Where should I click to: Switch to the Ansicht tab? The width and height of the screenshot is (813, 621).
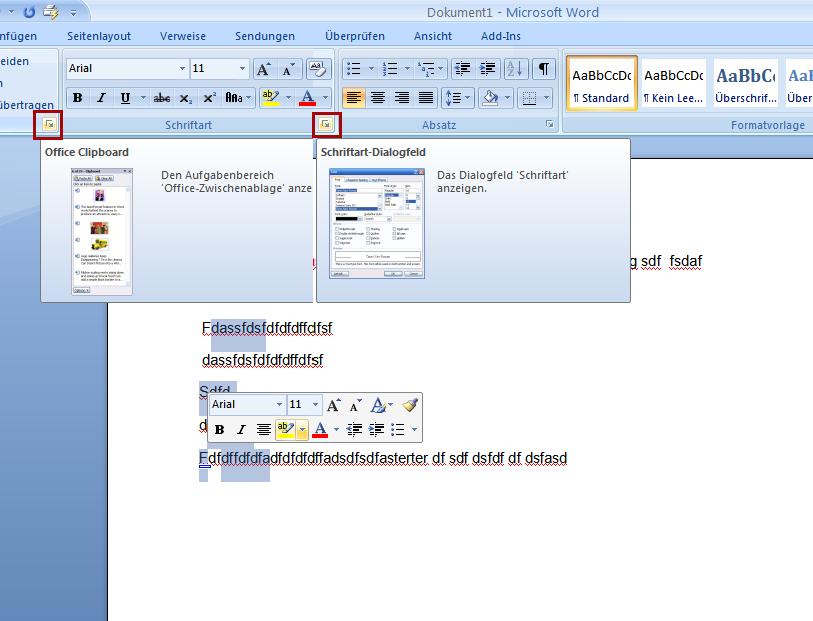pyautogui.click(x=432, y=36)
